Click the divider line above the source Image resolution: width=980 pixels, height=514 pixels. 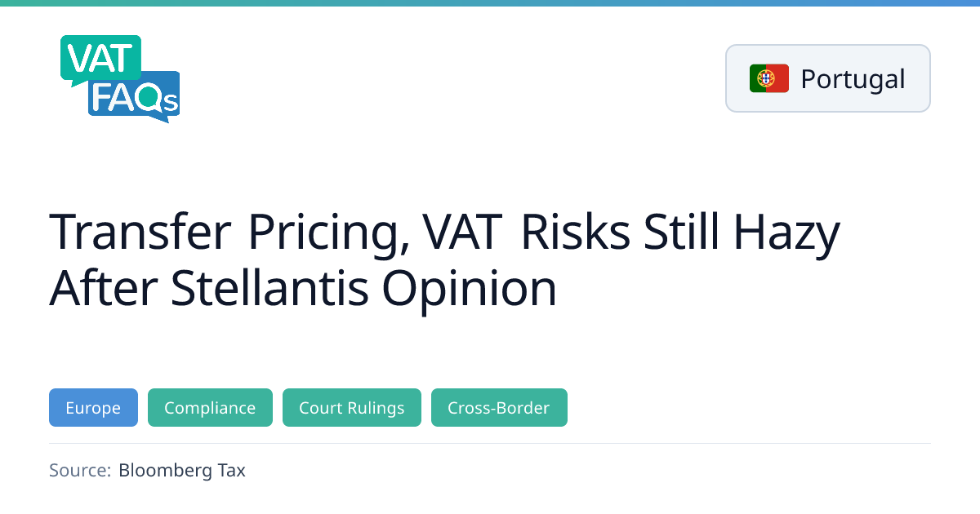(490, 444)
